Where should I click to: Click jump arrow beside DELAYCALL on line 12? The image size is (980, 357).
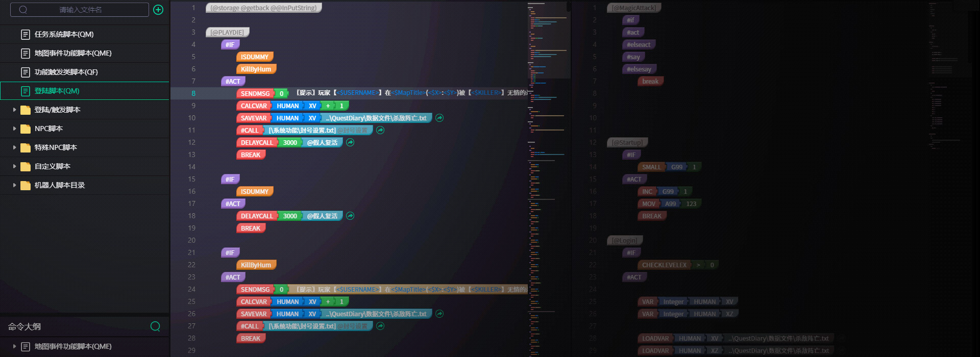point(350,142)
